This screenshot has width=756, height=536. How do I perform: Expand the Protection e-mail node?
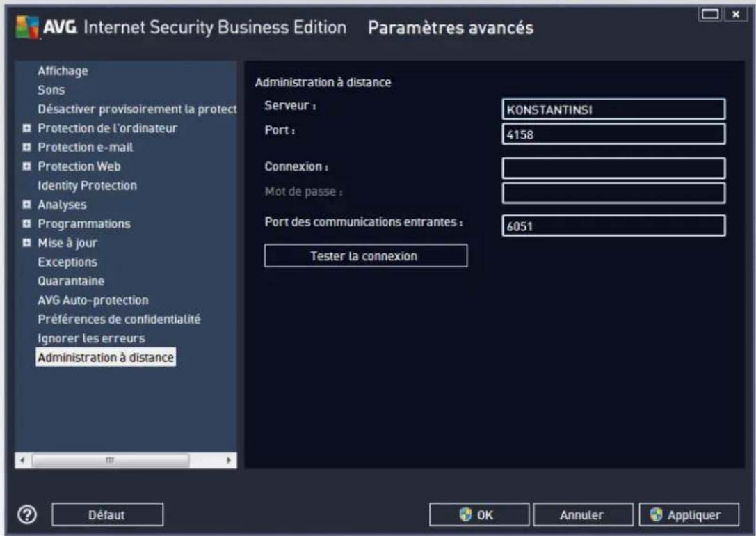pos(27,147)
